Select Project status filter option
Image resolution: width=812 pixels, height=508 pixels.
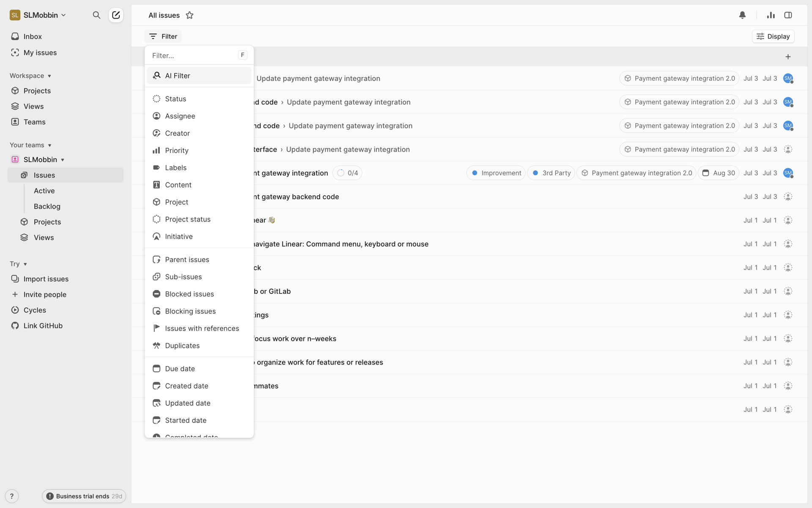[x=199, y=219]
